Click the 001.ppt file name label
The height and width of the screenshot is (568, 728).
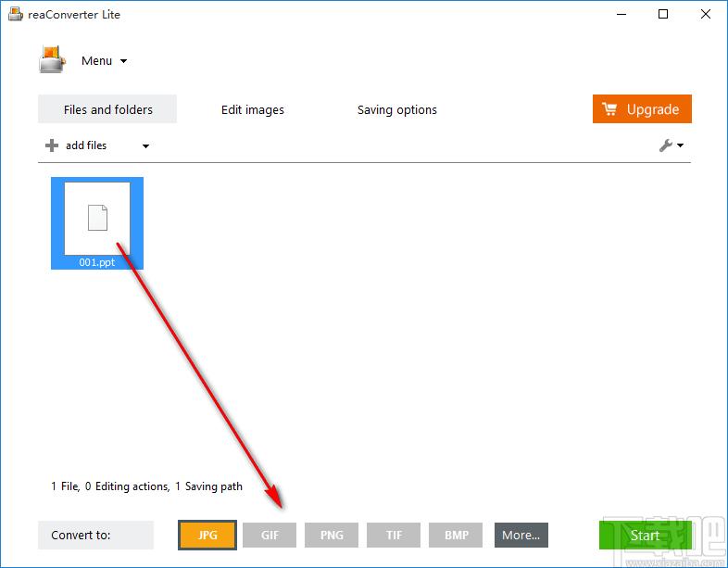click(x=96, y=262)
